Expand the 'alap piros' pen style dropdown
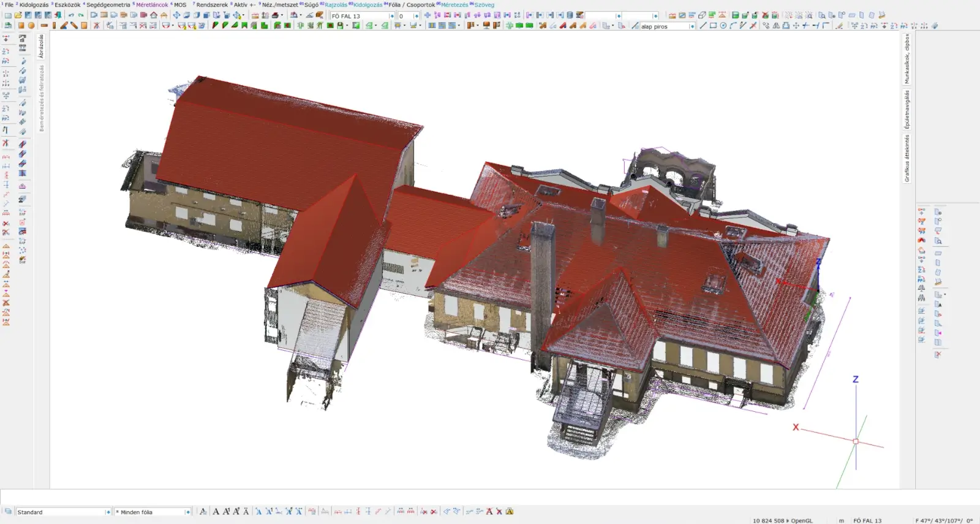The image size is (980, 524). coord(692,26)
